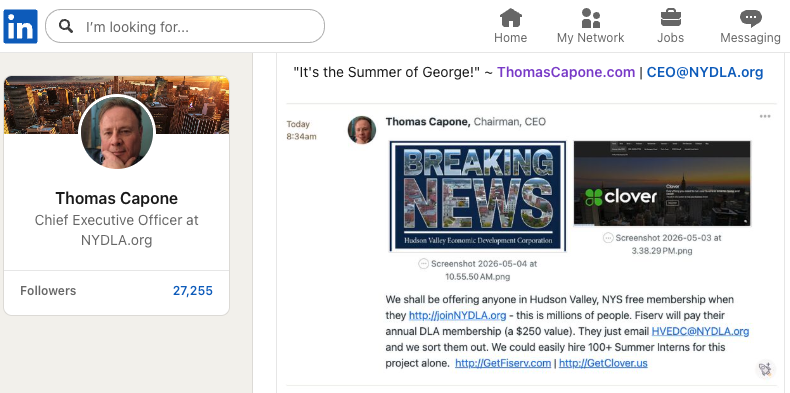Click the Thomas Capone profile name heading
790x393 pixels.
coord(116,199)
